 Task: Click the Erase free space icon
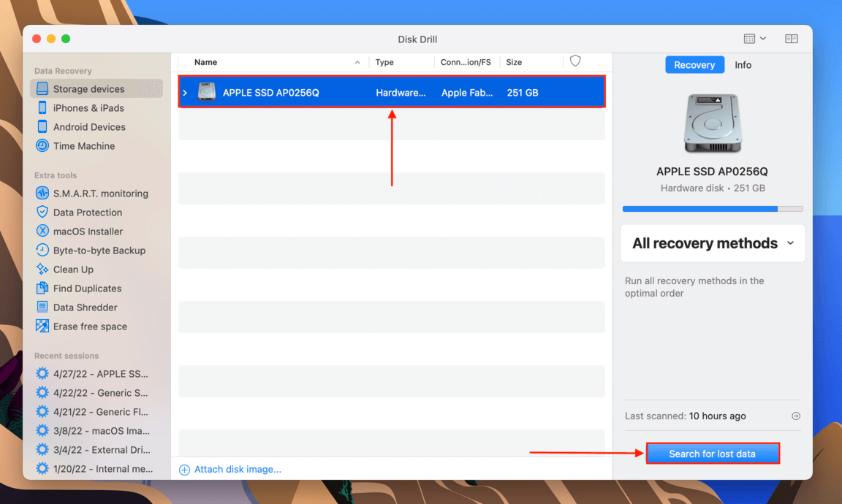[42, 326]
